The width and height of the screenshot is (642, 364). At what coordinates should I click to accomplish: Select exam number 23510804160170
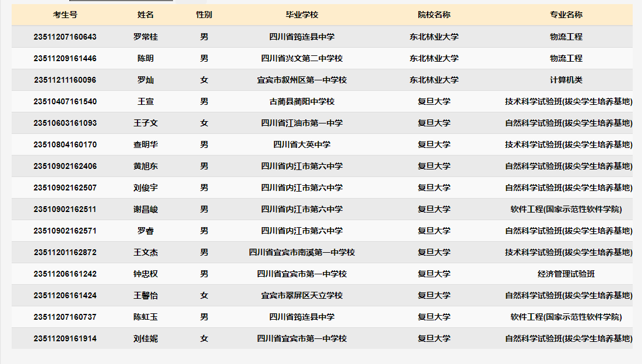pos(65,144)
